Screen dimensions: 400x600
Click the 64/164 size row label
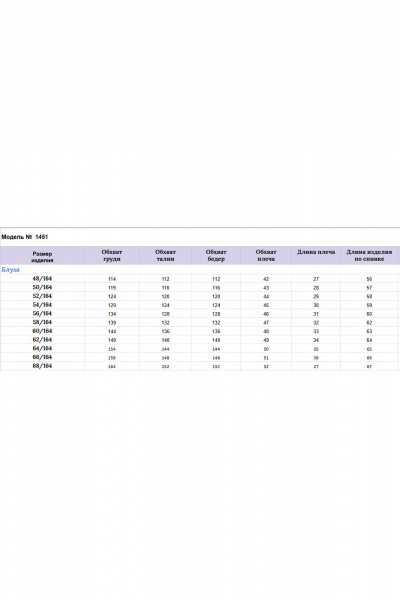pos(42,349)
